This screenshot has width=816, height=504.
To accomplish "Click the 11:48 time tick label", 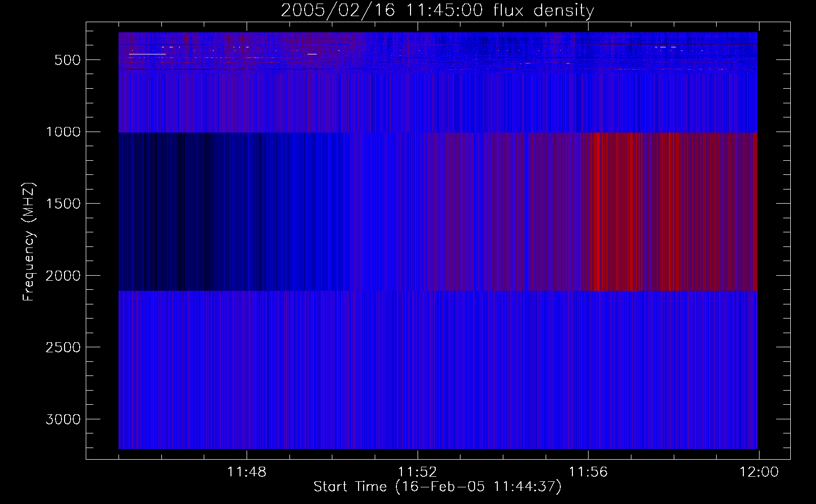I will click(247, 472).
